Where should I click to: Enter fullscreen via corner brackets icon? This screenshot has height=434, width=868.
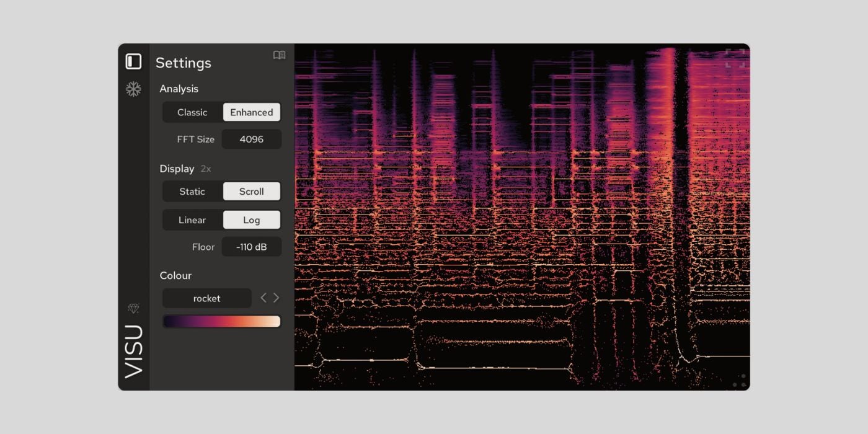pos(735,58)
